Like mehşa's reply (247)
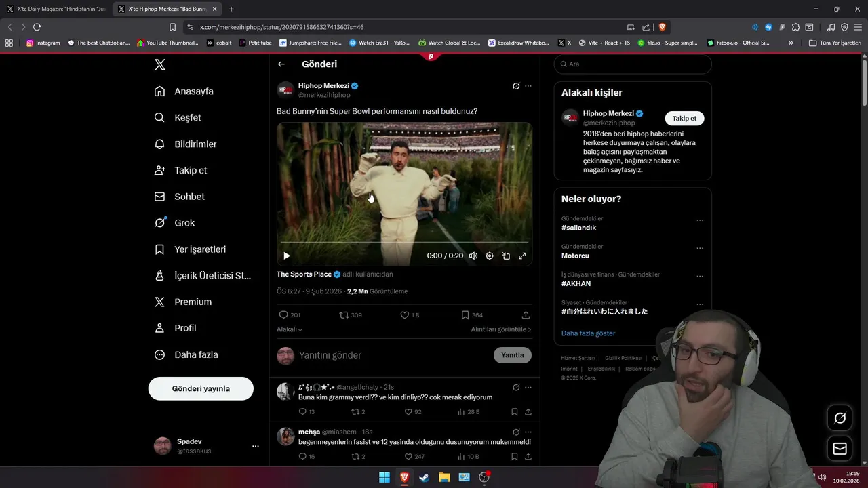 click(x=414, y=457)
